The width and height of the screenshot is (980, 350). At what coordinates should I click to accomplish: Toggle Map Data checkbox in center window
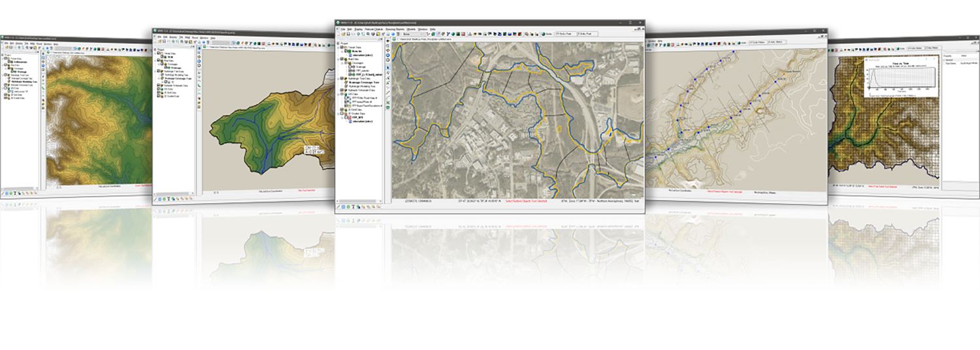pyautogui.click(x=342, y=59)
